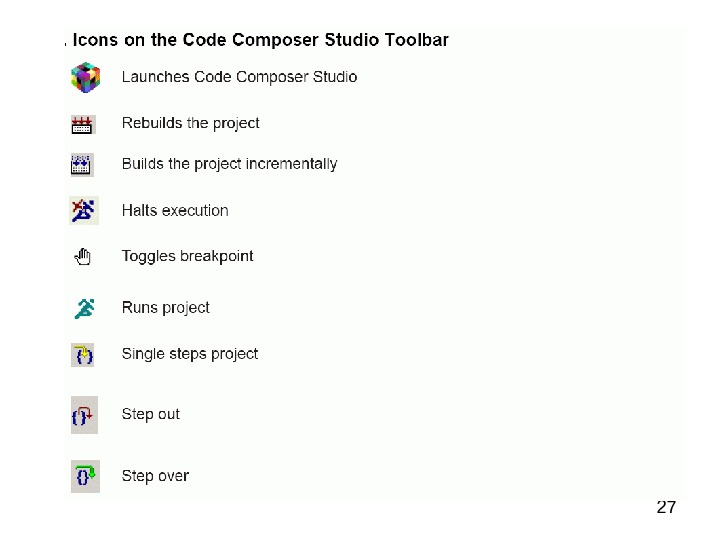Image resolution: width=720 pixels, height=540 pixels.
Task: Click the slide page number 27
Action: 666,508
